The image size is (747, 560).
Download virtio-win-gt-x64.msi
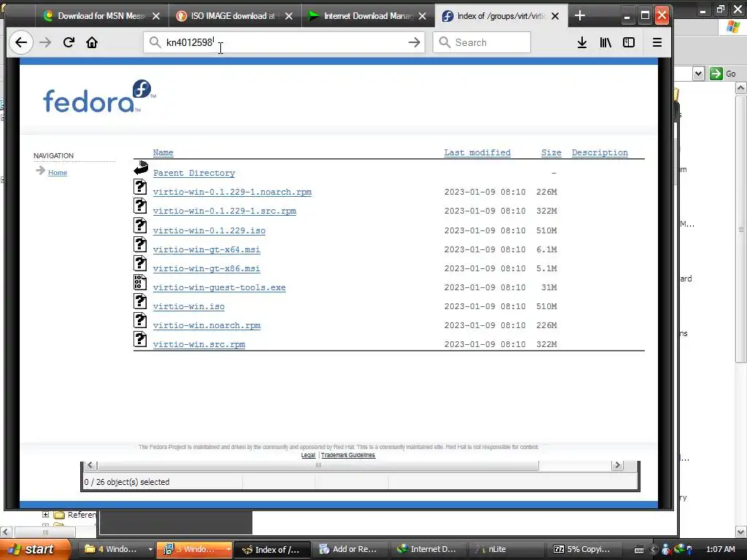206,249
